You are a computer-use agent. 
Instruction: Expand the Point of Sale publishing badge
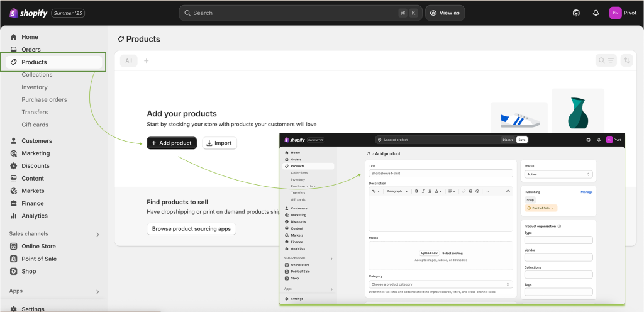click(541, 208)
